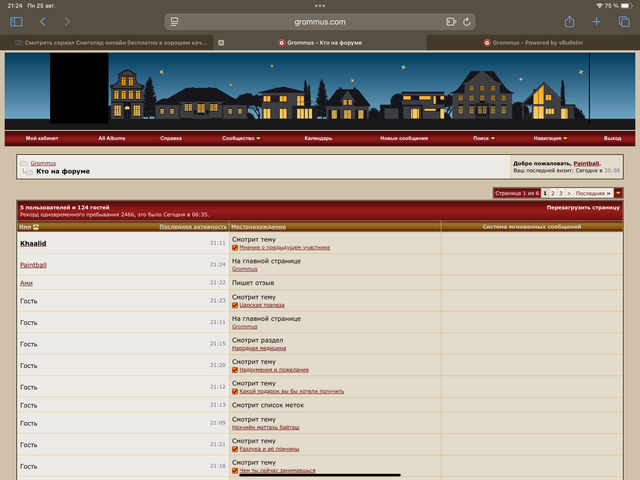Click the status icon beside 'Какой подарок вы бы хотели получить'
This screenshot has width=640, height=480.
tap(235, 392)
